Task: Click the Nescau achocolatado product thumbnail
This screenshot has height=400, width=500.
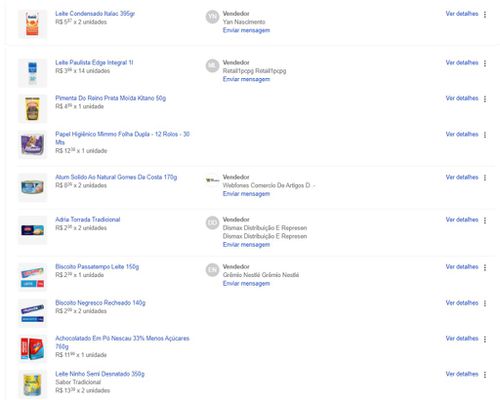Action: coord(32,349)
